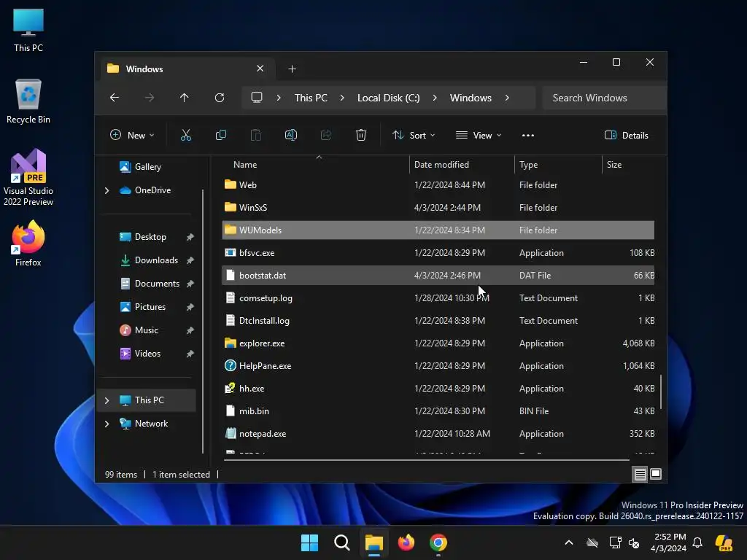The width and height of the screenshot is (747, 560).
Task: Launch Chrome from the taskbar
Action: point(438,542)
